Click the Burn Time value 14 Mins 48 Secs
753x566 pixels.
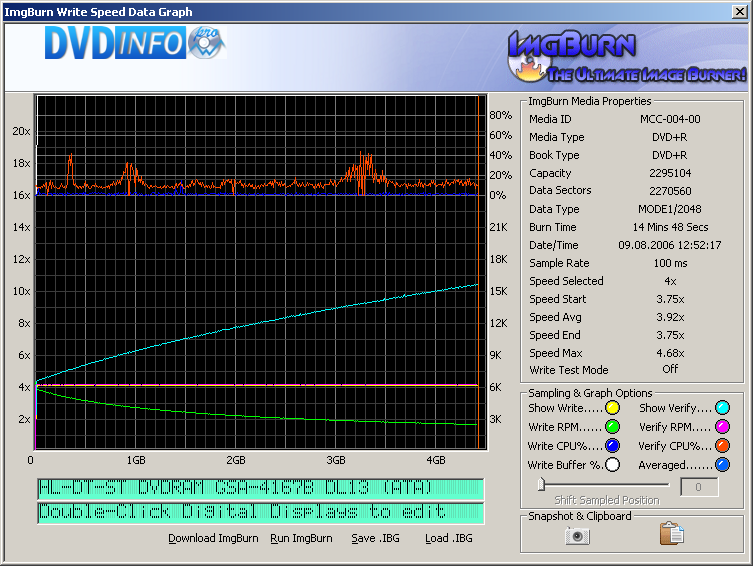click(x=670, y=227)
